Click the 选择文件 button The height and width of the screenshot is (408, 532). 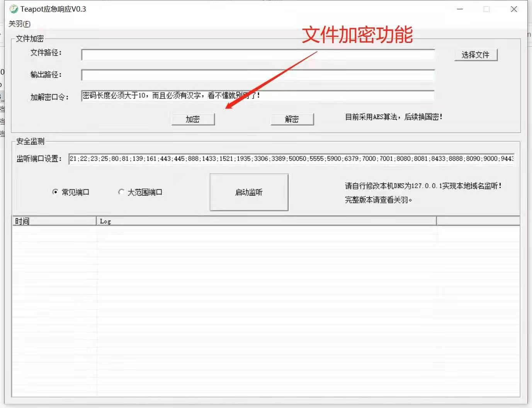click(476, 55)
